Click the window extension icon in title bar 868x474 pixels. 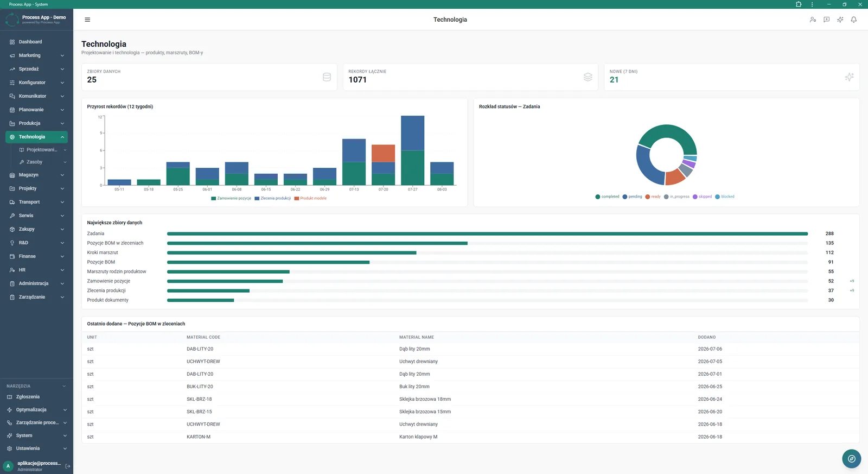[x=799, y=4]
